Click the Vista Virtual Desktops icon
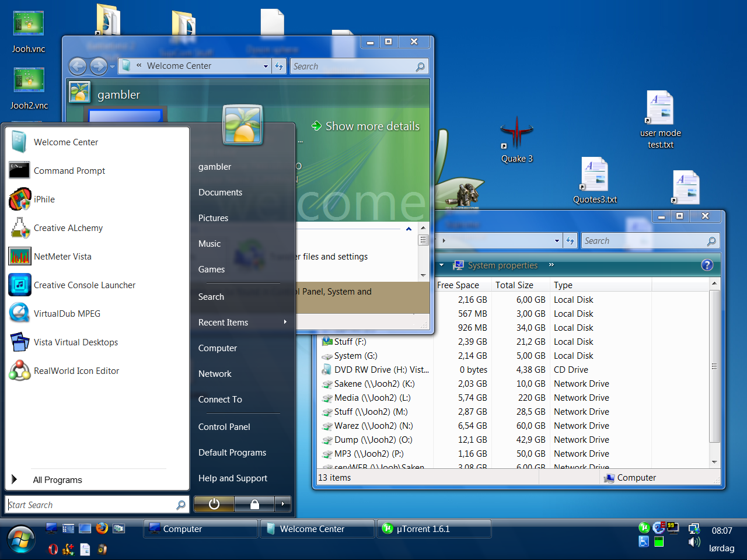 click(x=19, y=342)
